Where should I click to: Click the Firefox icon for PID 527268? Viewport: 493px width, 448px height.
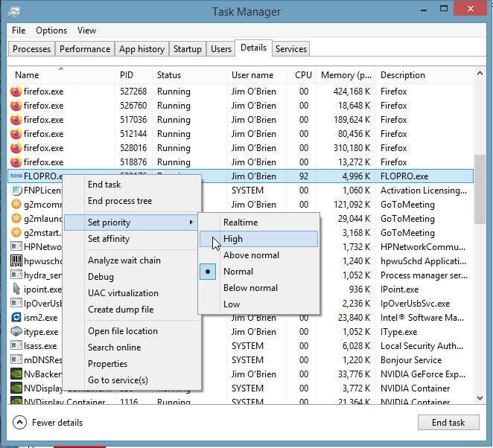coord(16,92)
